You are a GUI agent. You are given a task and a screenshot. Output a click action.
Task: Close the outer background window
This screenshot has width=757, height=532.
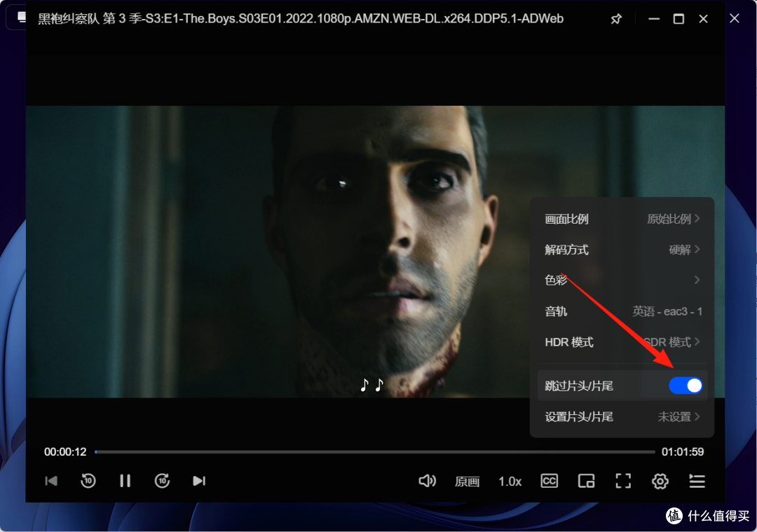(x=735, y=18)
